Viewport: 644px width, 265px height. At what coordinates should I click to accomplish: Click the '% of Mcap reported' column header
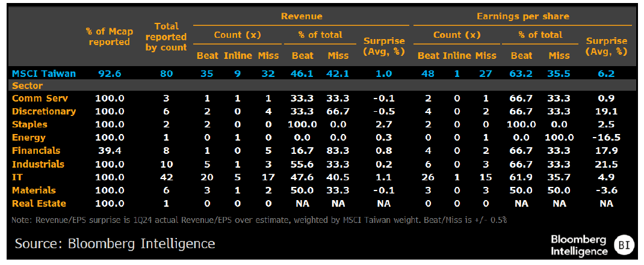coord(110,36)
